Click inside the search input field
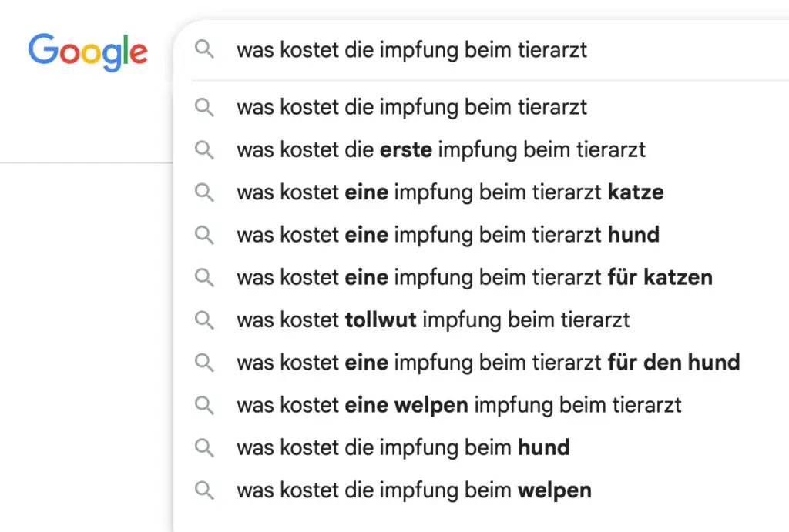Screen dimensions: 789x532 click(x=412, y=49)
